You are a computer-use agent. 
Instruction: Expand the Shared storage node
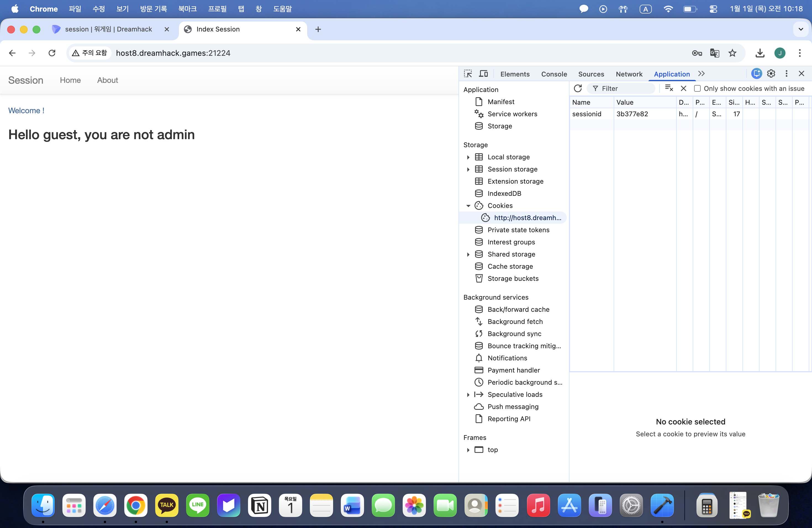click(x=468, y=254)
